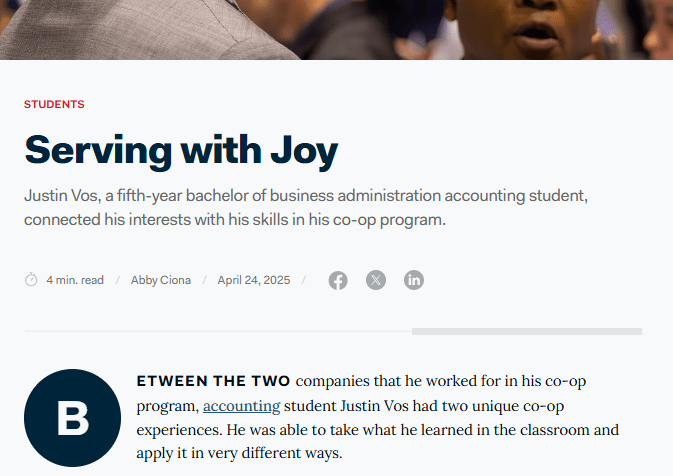Screen dimensions: 673x476
Task: Click author name Abby Ciona
Action: [x=159, y=280]
